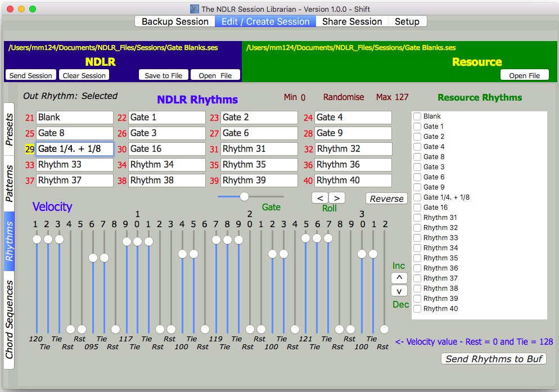Click rhythm 28 Gate 9 name field
Viewport: 559px width, 392px height.
coord(353,133)
